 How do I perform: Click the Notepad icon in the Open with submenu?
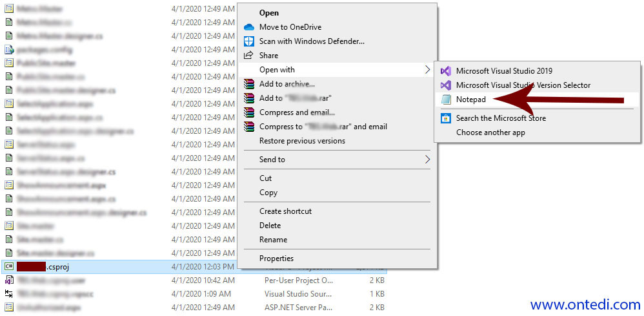tap(446, 99)
